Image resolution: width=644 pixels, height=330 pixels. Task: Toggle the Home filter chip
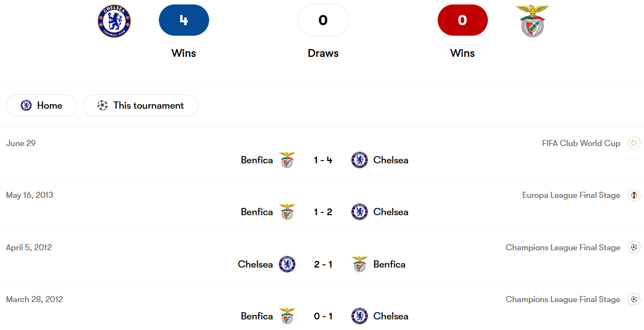pyautogui.click(x=41, y=105)
